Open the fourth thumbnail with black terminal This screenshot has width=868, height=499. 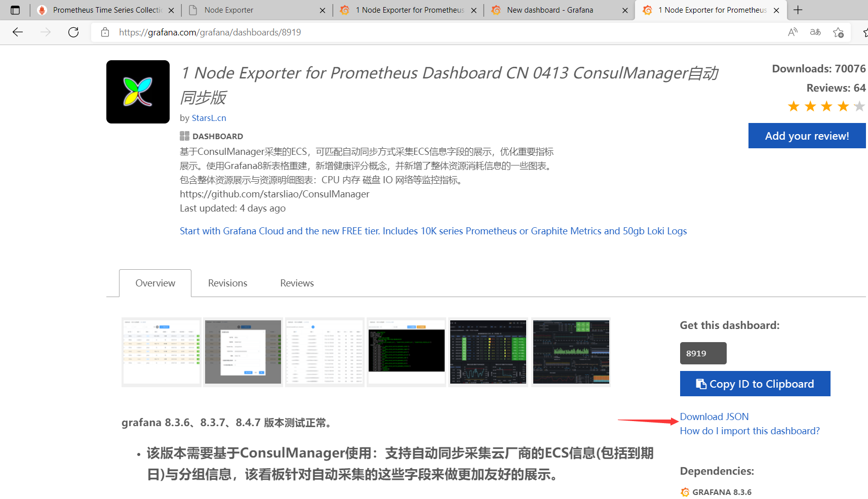tap(406, 352)
